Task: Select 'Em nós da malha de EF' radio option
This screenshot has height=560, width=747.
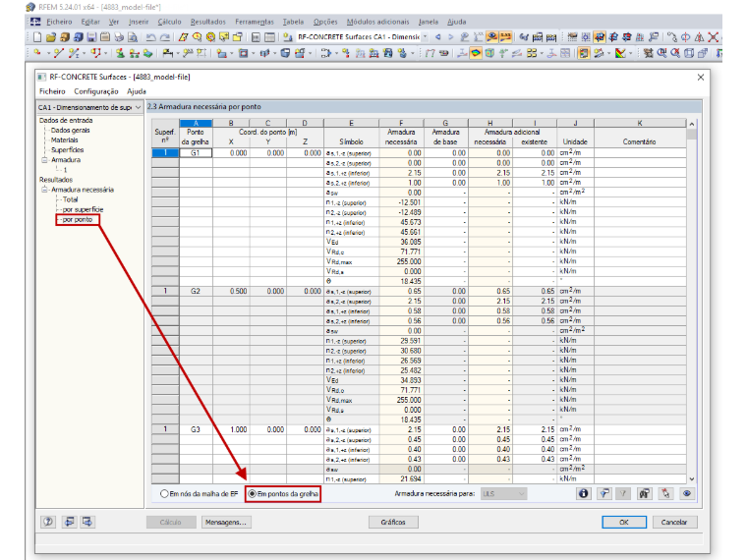Action: coord(199,494)
